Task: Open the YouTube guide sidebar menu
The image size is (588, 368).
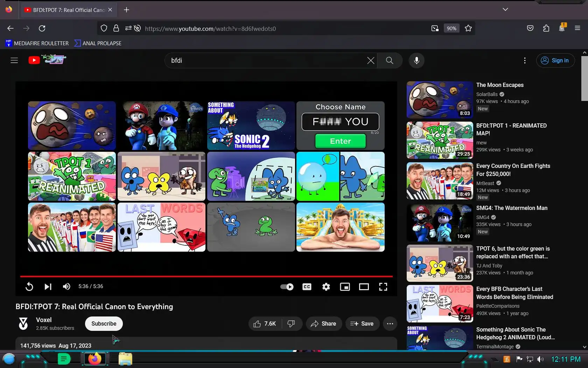Action: (x=14, y=60)
